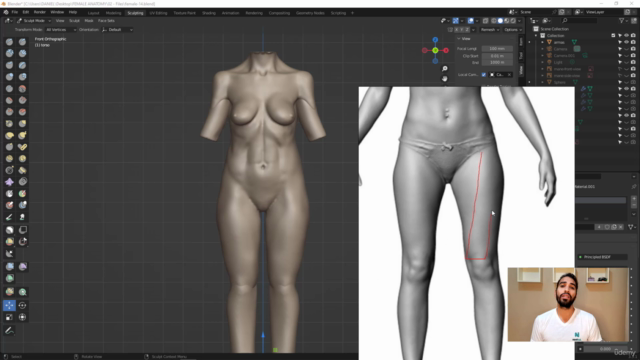Viewport: 640px width, 360px height.
Task: Click the viewport zoom magnifier gizmo
Action: (x=445, y=69)
